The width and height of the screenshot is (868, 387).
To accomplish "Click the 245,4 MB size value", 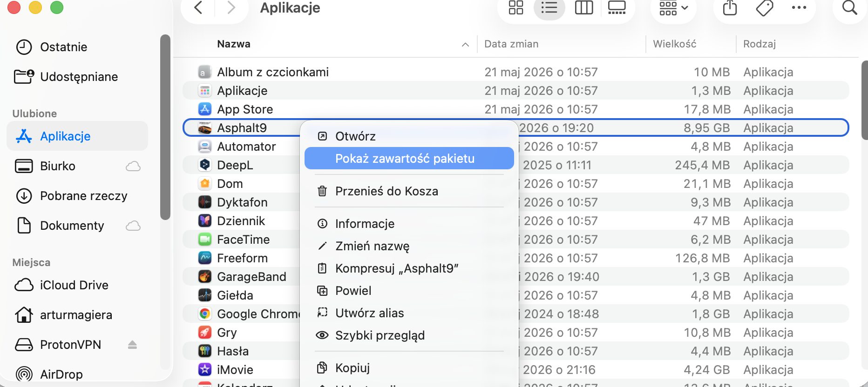I will [x=702, y=165].
